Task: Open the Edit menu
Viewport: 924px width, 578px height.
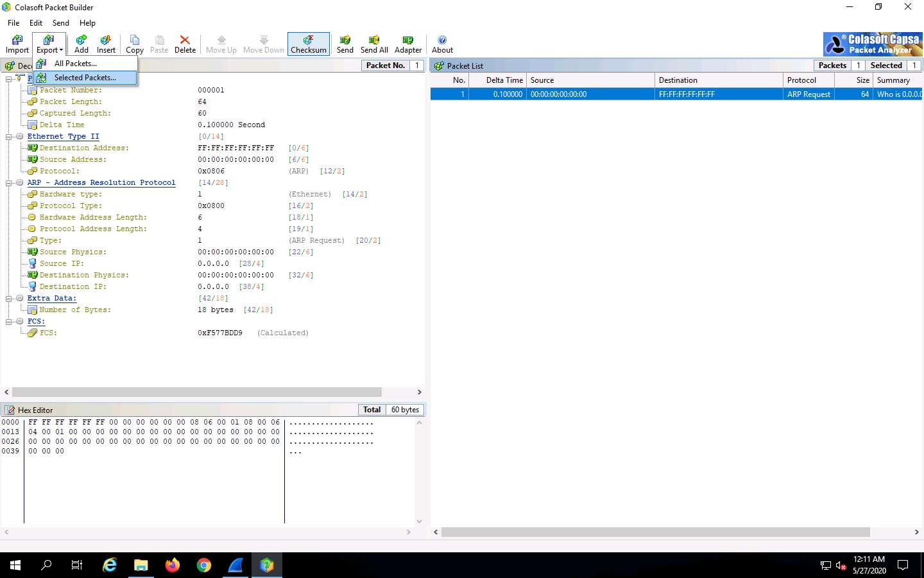Action: tap(36, 23)
